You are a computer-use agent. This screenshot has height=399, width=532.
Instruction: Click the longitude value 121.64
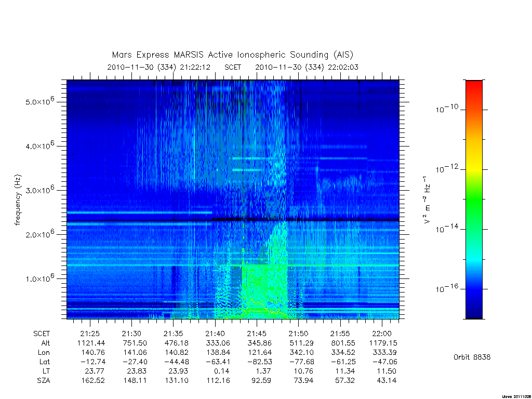click(260, 353)
